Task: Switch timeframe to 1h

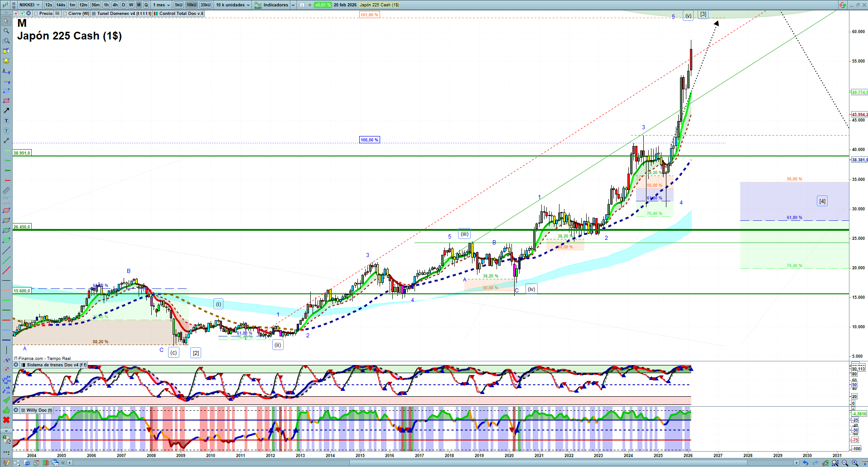Action: (106, 5)
